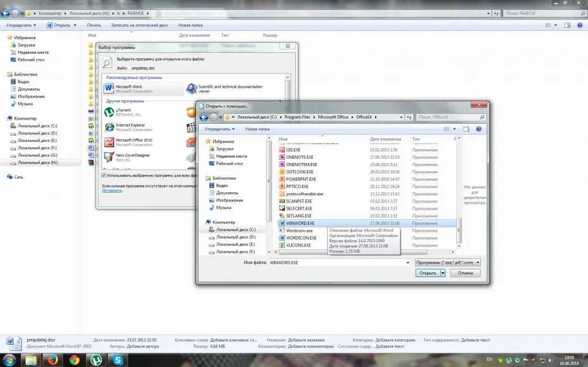Select SCANPST.EXE file
Viewport: 588px width, 367px height.
(299, 201)
